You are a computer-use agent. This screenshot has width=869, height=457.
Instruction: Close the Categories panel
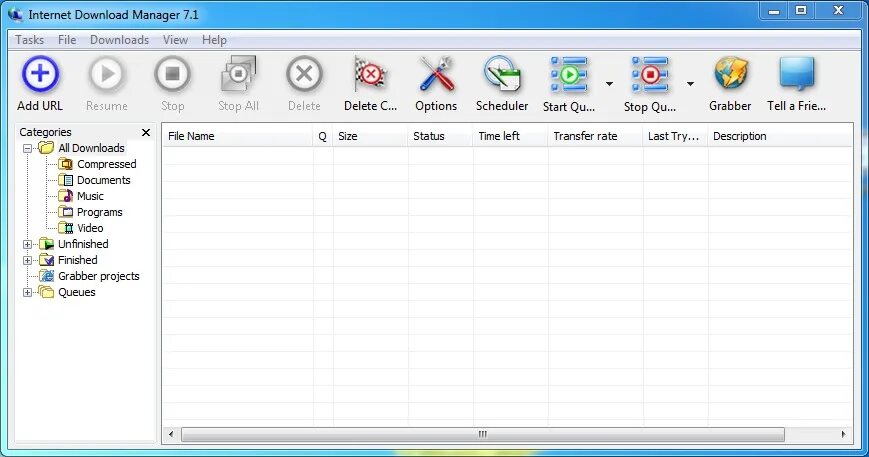point(146,132)
